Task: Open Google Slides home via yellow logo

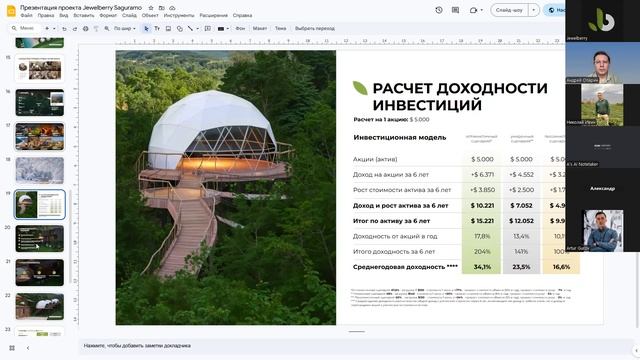Action: click(11, 11)
